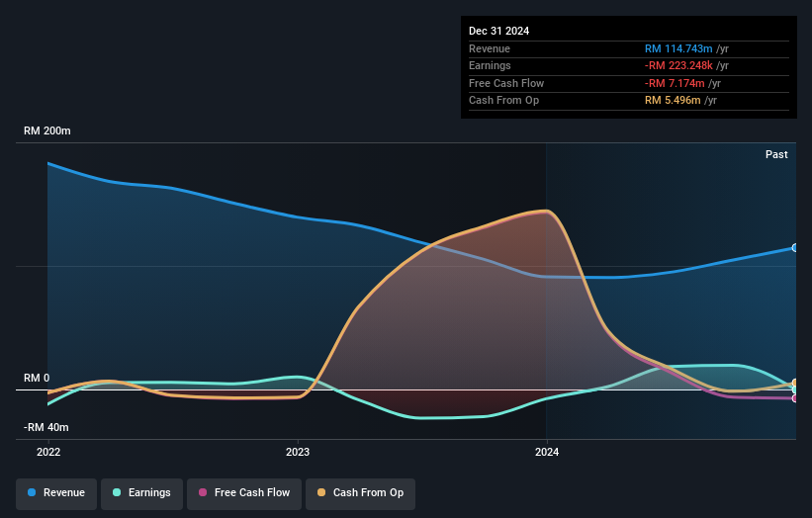The width and height of the screenshot is (812, 518).
Task: Click the teal Earnings legend dot
Action: tap(117, 492)
